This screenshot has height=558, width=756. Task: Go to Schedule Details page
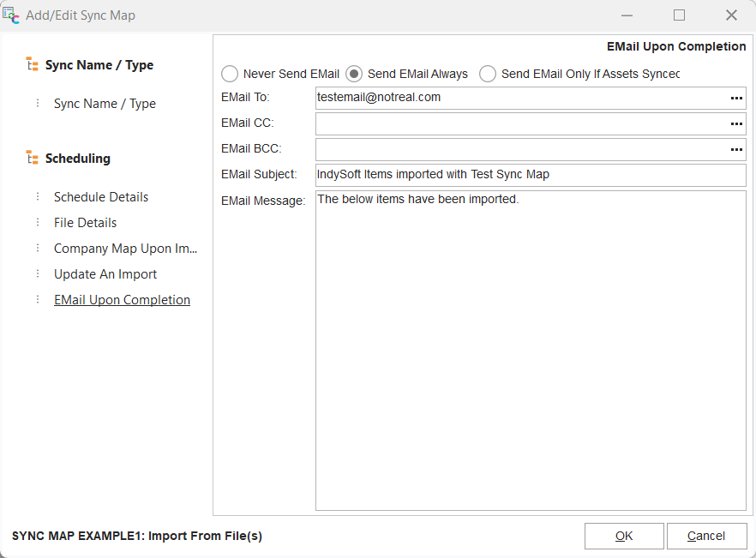coord(101,197)
